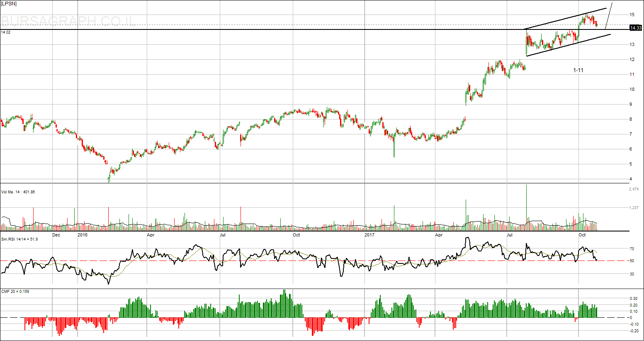644x341 pixels.
Task: Select the CMF 20 = 0.159 indicator label
Action: 15,292
